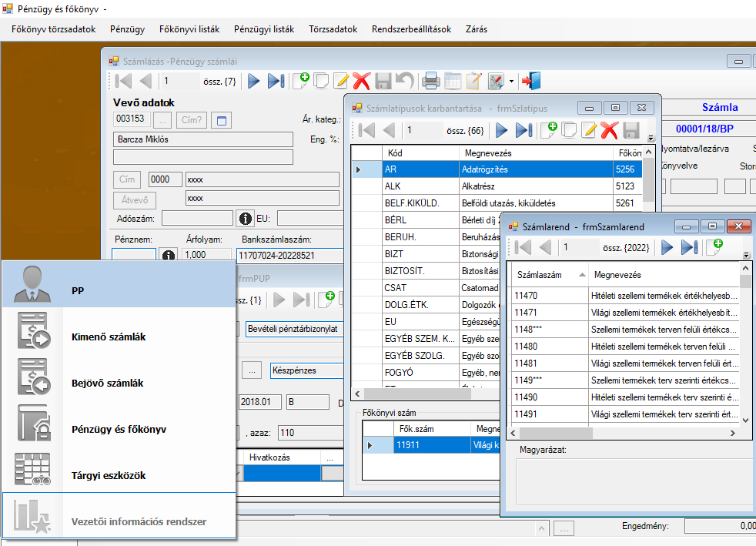This screenshot has height=546, width=756.
Task: Click the copy record icon in Számlázás toolbar
Action: point(322,81)
